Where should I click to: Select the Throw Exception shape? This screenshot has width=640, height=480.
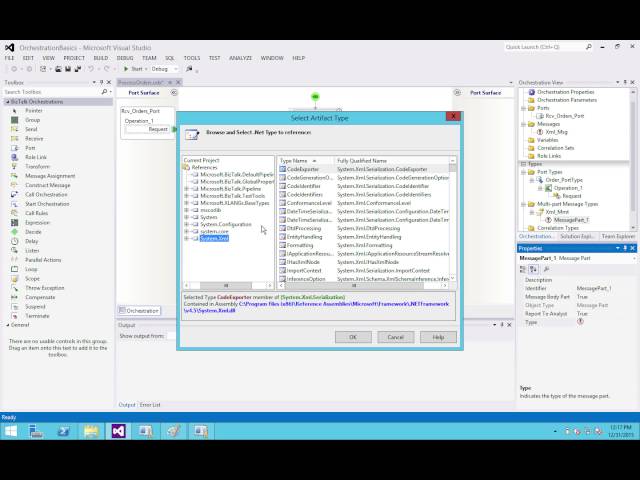44,288
